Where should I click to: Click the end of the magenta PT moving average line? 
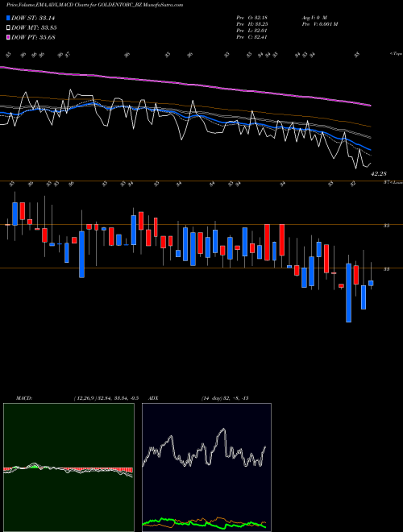pos(370,106)
